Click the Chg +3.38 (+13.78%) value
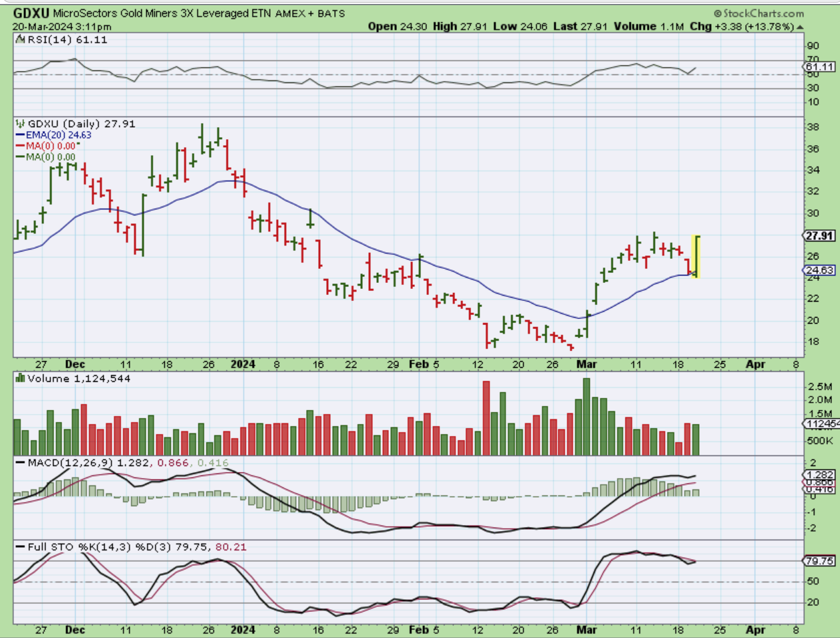 pyautogui.click(x=741, y=27)
